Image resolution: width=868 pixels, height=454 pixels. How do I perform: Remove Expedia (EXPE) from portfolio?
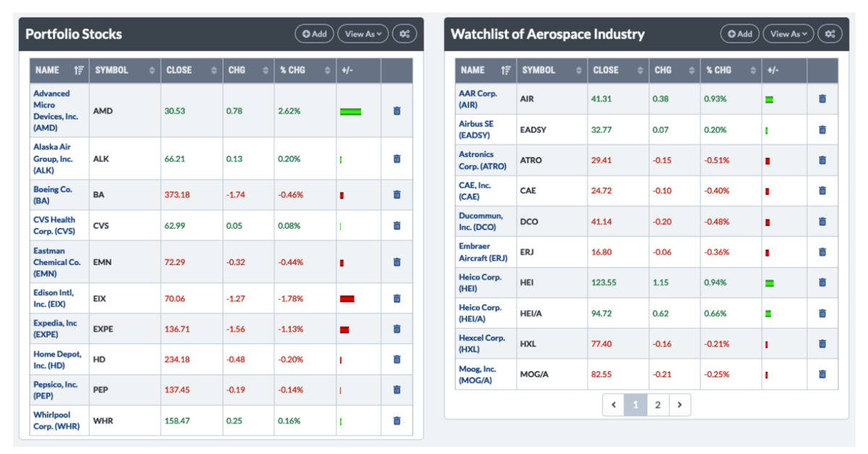coord(396,329)
